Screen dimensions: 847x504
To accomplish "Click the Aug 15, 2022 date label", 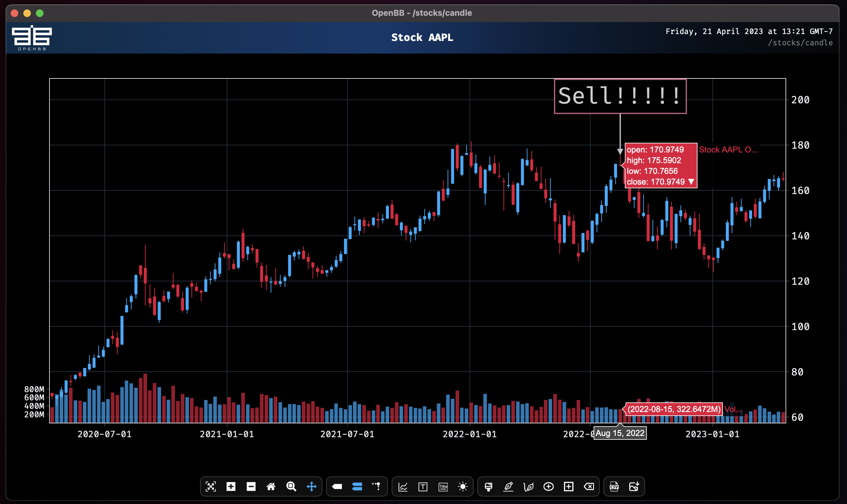I will click(x=620, y=433).
